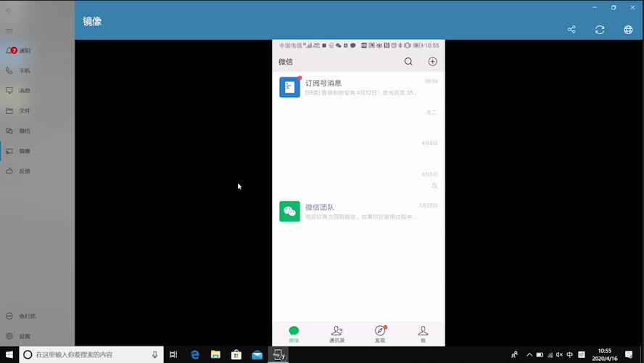
Task: Launch Microsoft Edge from the taskbar
Action: [x=194, y=354]
